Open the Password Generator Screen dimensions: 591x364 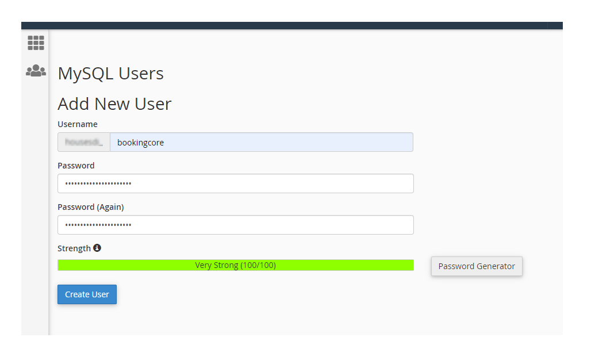[477, 266]
